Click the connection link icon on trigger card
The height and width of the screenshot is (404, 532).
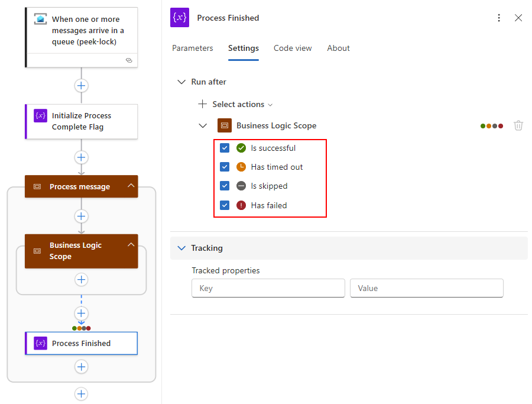[x=129, y=60]
